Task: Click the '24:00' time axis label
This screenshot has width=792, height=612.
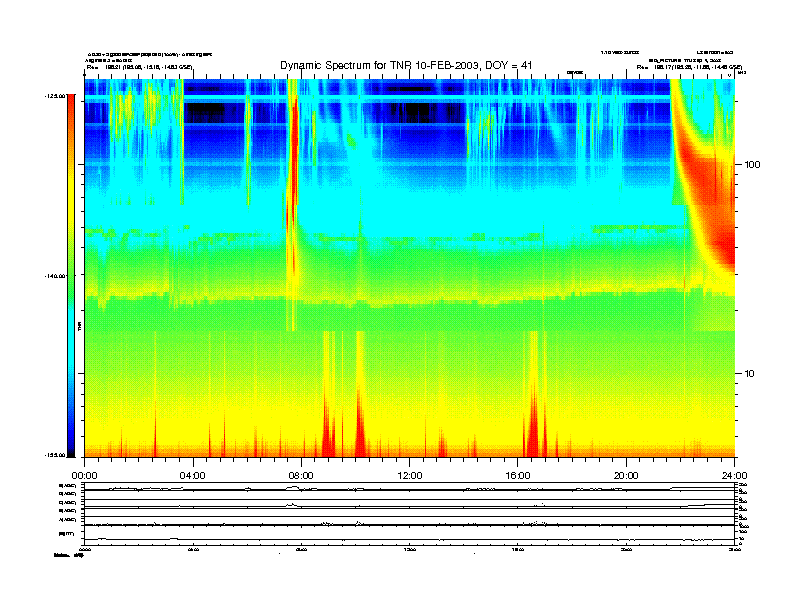Action: tap(735, 475)
